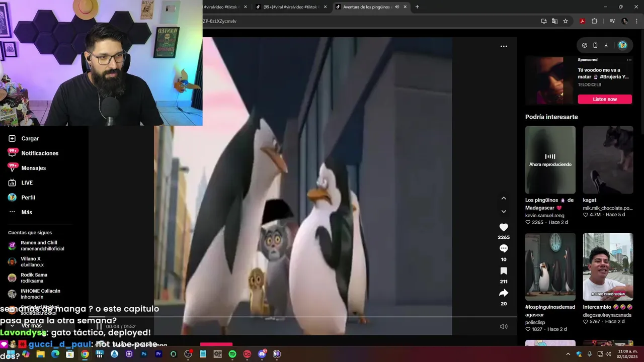The image size is (644, 362).
Task: Open the Chrome three-dot menu
Action: (637, 21)
